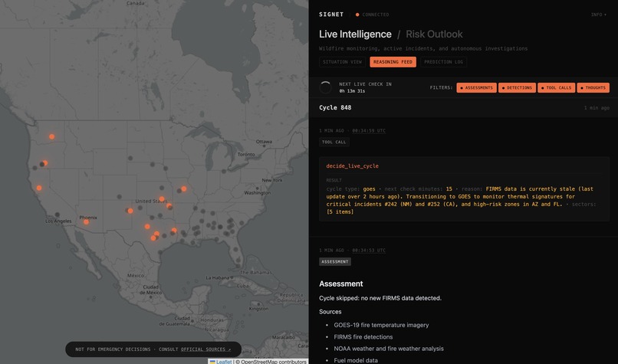
Task: Collapse the Cycle 848 header
Action: point(463,107)
